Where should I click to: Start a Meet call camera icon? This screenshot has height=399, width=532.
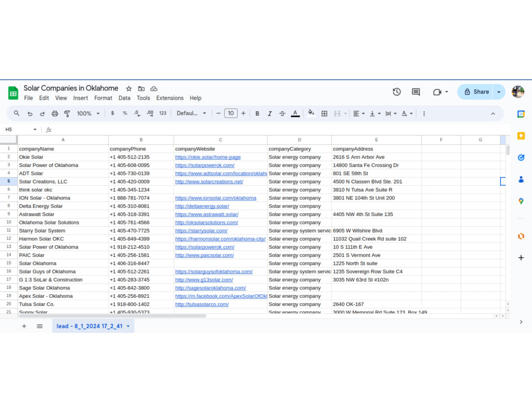coord(437,92)
